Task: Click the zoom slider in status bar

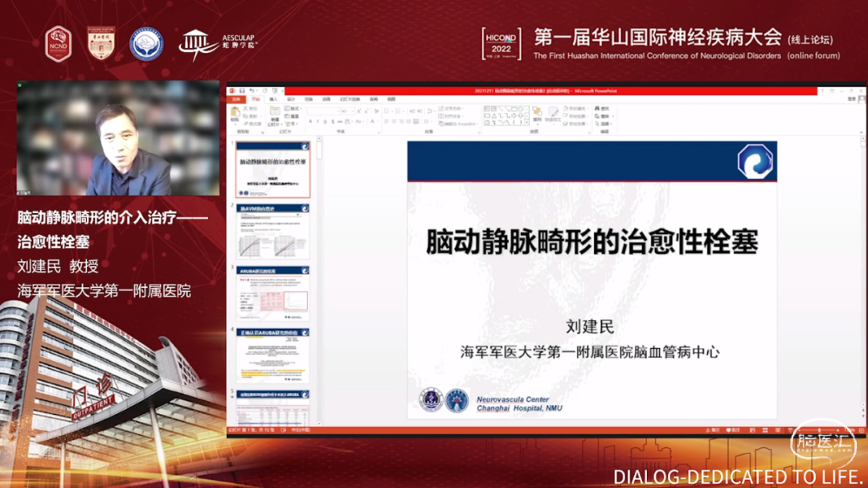Action: (x=821, y=430)
